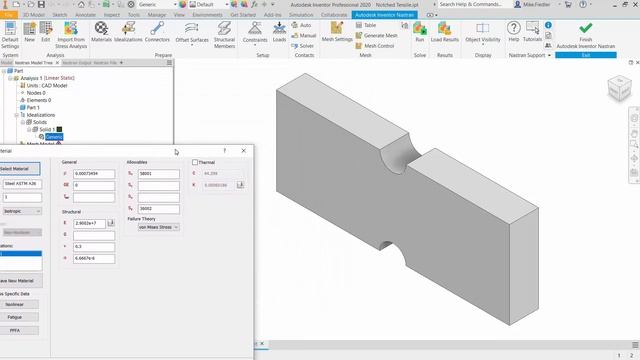Viewport: 640px width, 360px height.
Task: Open the Materials tool
Action: tap(101, 32)
